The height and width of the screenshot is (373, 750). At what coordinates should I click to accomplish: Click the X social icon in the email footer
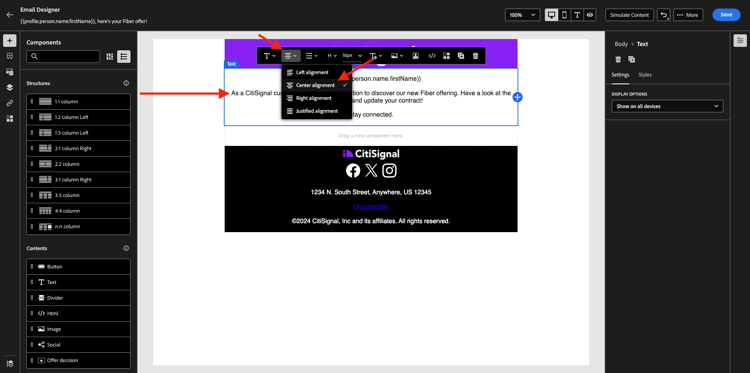click(372, 171)
